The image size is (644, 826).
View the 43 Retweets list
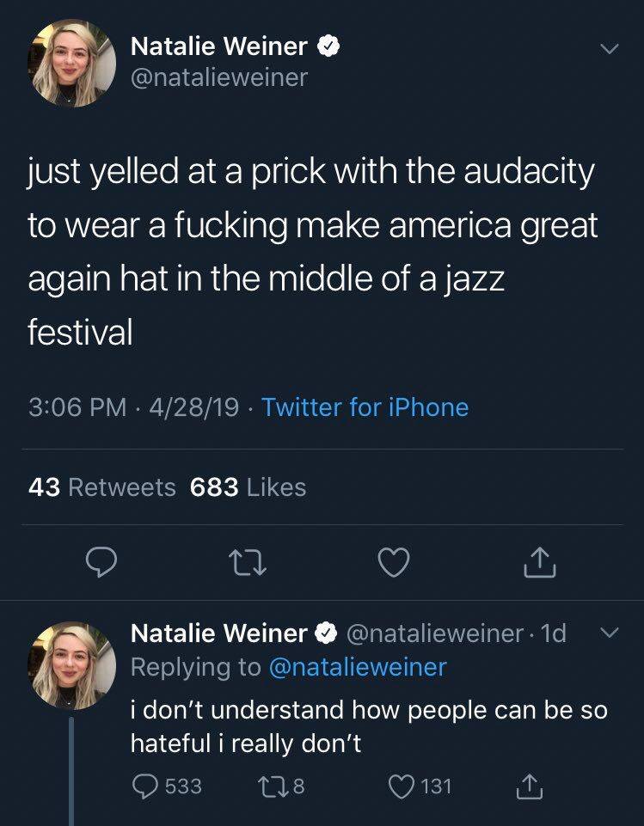click(101, 487)
